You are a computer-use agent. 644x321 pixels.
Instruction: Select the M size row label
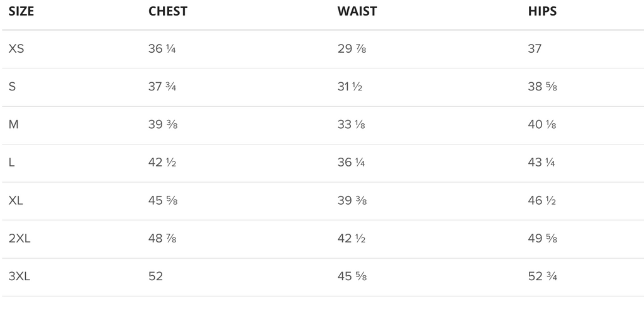point(14,124)
